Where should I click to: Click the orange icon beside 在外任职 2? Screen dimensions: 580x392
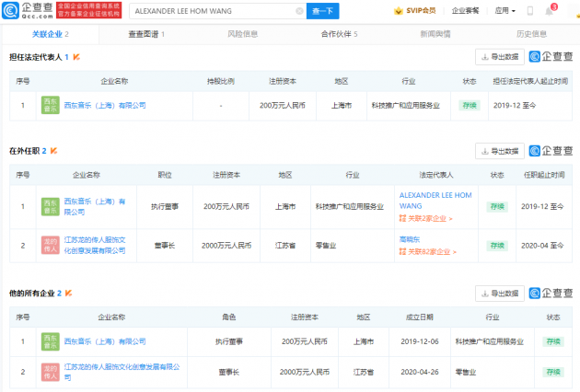[52, 150]
